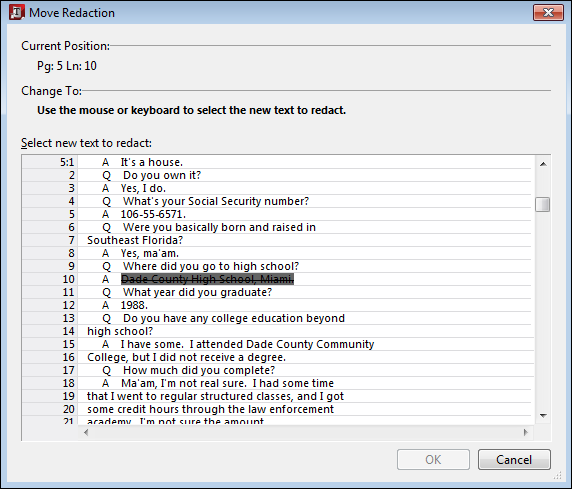Click the up arrow of vertical scrollbar
572x489 pixels.
pyautogui.click(x=543, y=164)
